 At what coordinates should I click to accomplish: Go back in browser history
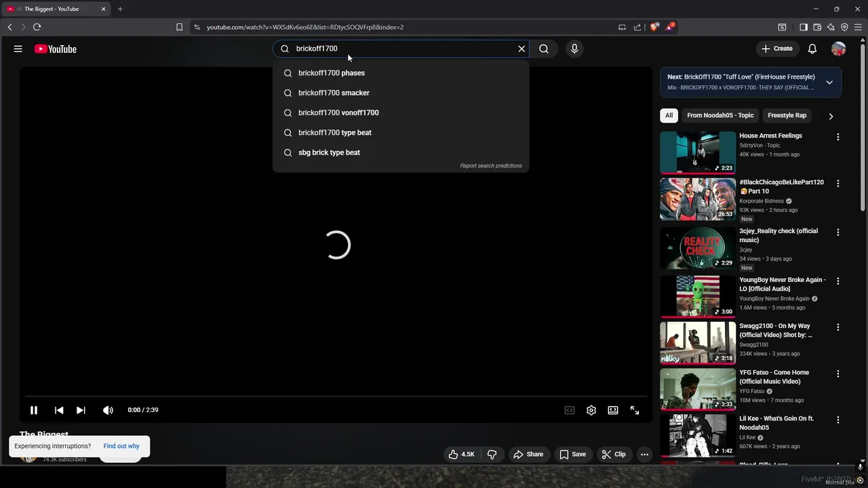pyautogui.click(x=9, y=27)
